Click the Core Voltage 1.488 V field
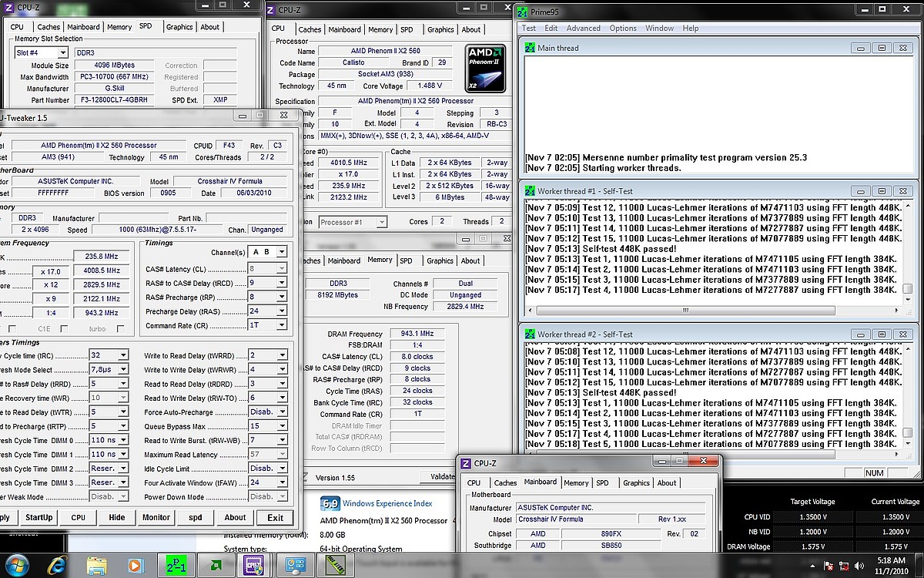924x578 pixels. click(x=429, y=86)
